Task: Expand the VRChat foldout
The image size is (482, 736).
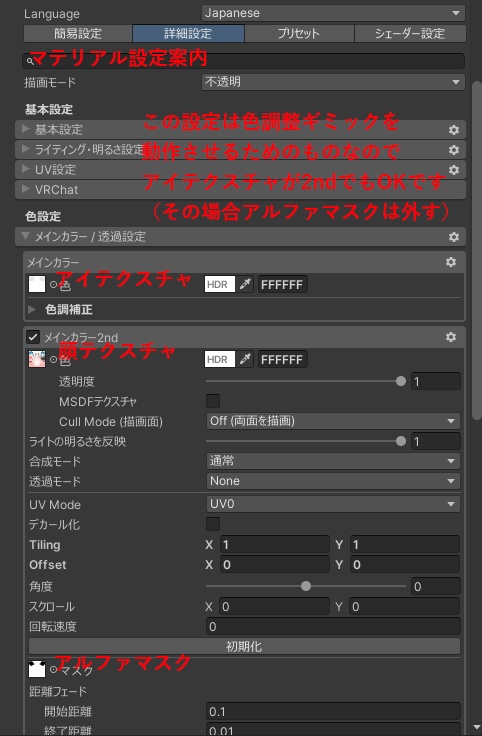Action: [x=26, y=190]
